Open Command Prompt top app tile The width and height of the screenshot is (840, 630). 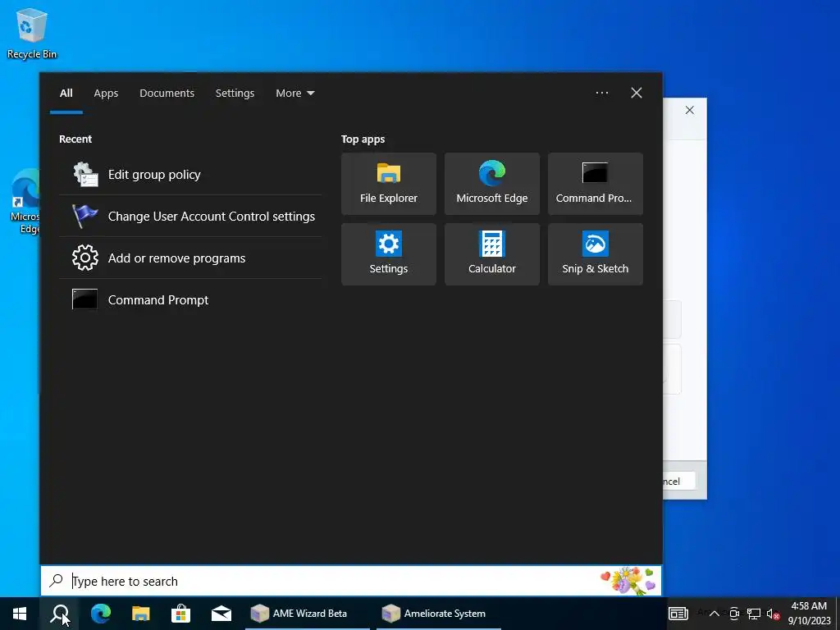[x=596, y=184]
